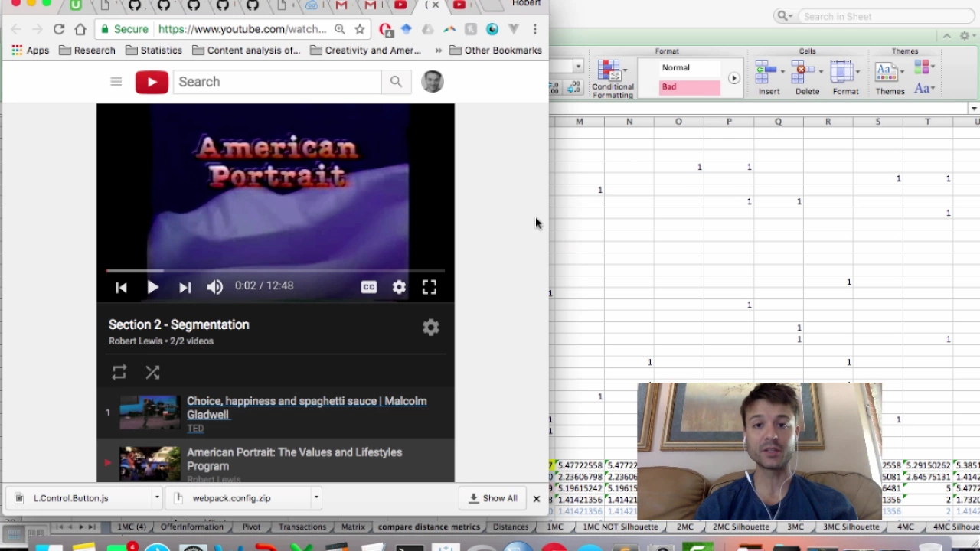This screenshot has height=551, width=980.
Task: Switch to the Transactions sheet tab
Action: click(302, 527)
